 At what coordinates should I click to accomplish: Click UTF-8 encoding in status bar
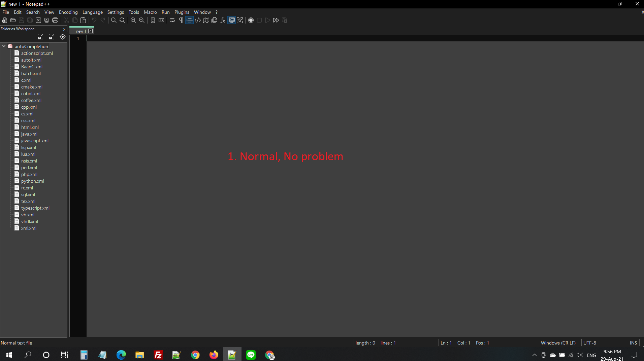point(590,343)
